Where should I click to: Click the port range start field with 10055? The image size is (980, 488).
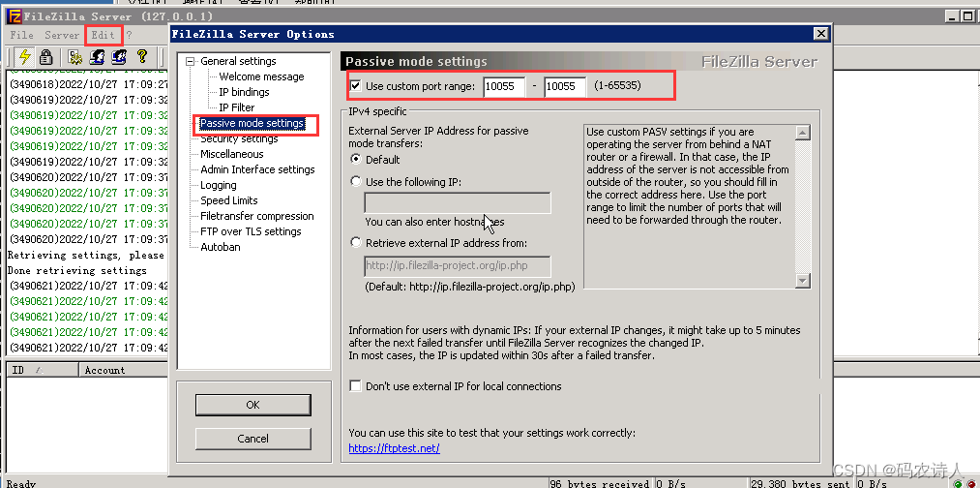tap(504, 86)
